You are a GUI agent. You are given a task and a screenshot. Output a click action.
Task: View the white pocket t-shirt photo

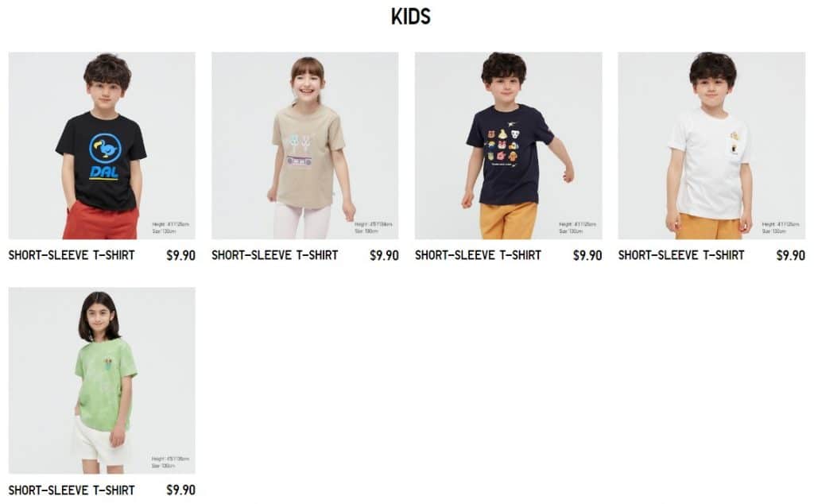pyautogui.click(x=711, y=145)
